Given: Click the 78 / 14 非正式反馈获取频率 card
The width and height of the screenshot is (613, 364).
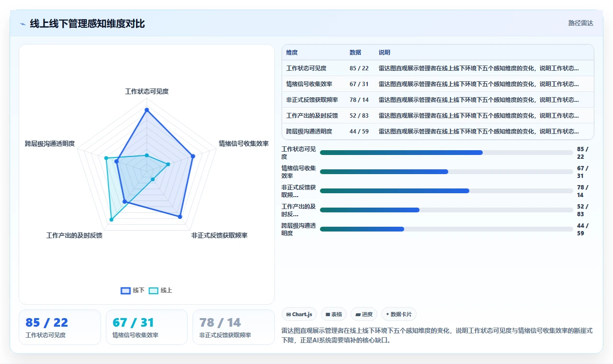Looking at the screenshot, I should (x=234, y=327).
